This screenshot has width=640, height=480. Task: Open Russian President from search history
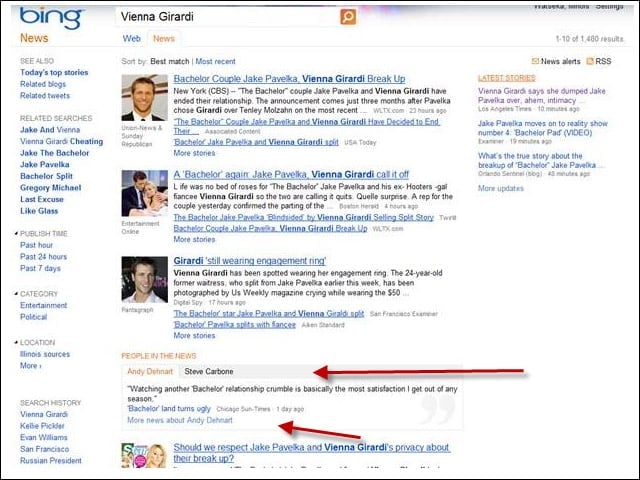coord(51,460)
